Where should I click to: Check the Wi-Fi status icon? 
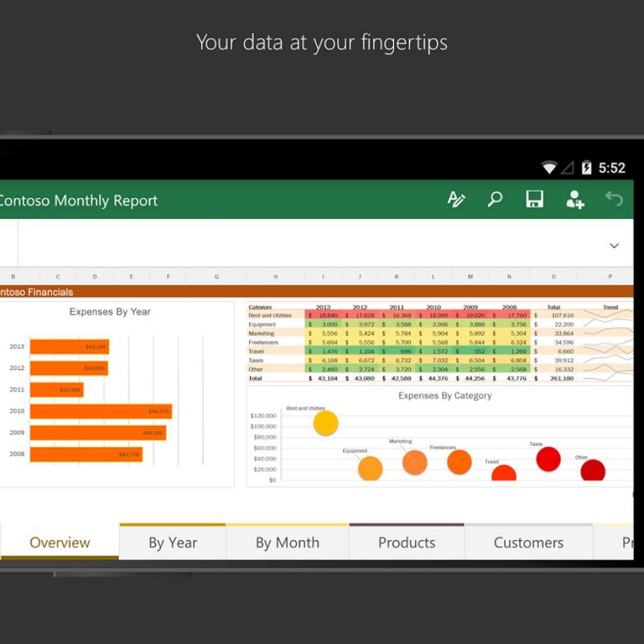[549, 167]
